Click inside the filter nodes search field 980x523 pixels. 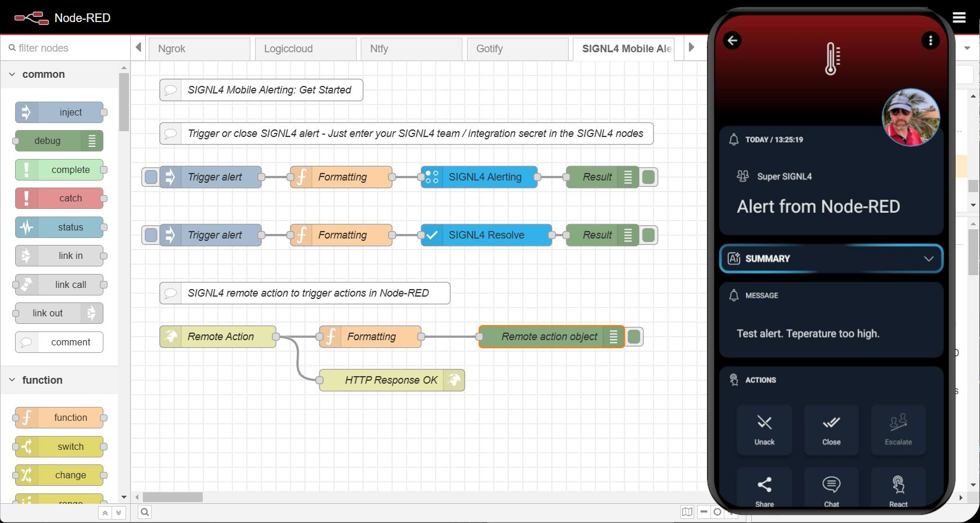point(64,48)
